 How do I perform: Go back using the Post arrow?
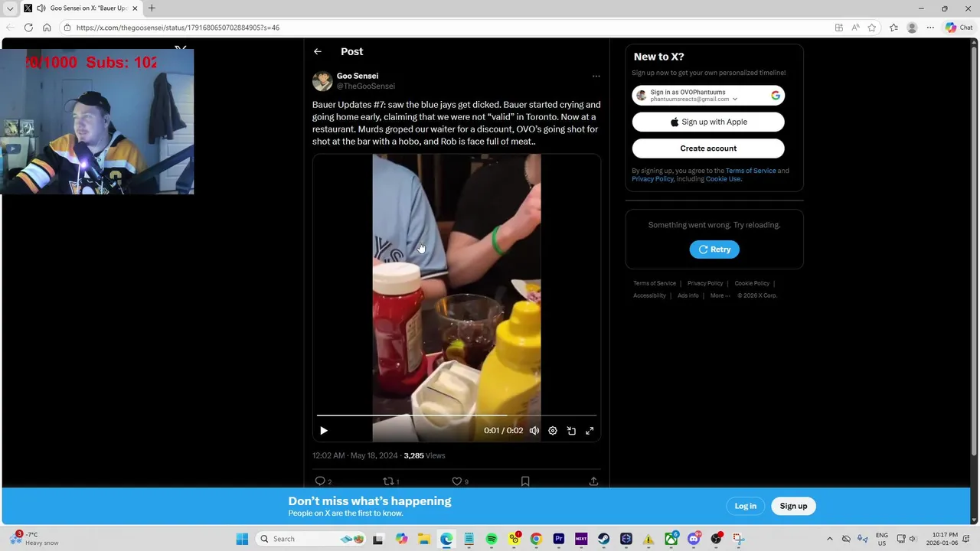point(318,51)
